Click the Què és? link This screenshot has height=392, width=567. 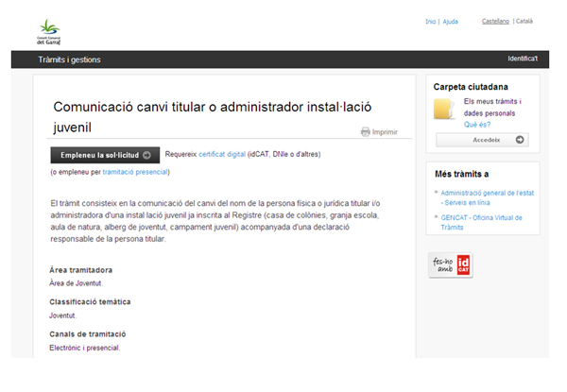[476, 124]
